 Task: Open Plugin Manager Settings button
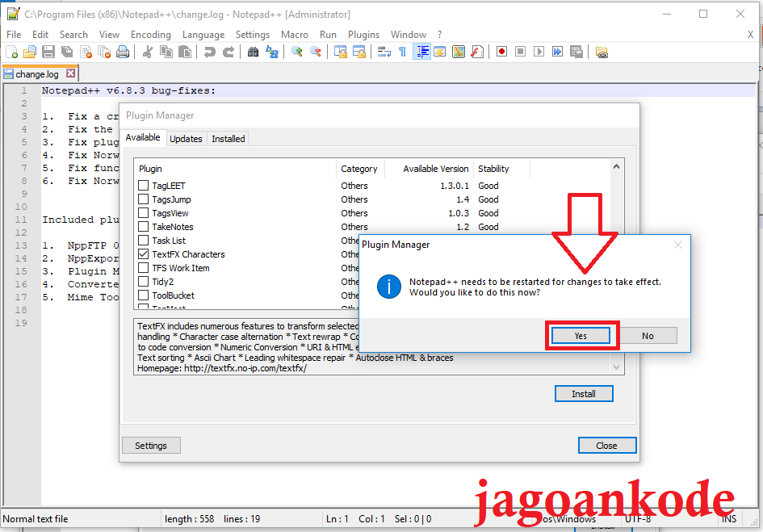tap(151, 446)
